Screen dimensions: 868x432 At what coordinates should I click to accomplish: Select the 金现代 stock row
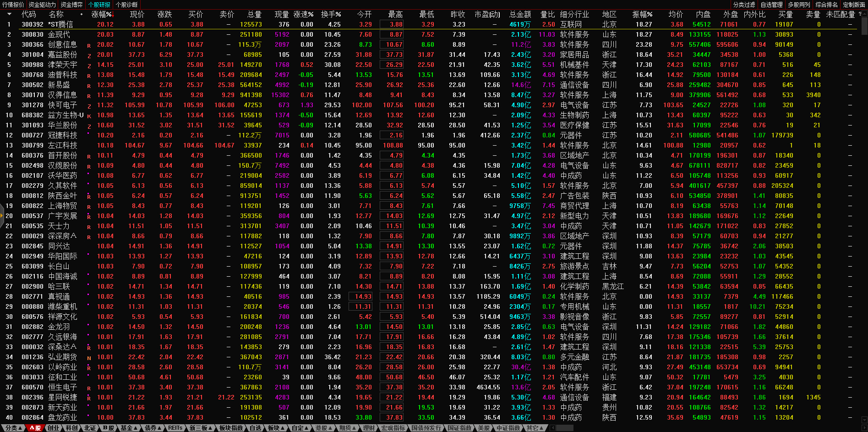[x=59, y=34]
